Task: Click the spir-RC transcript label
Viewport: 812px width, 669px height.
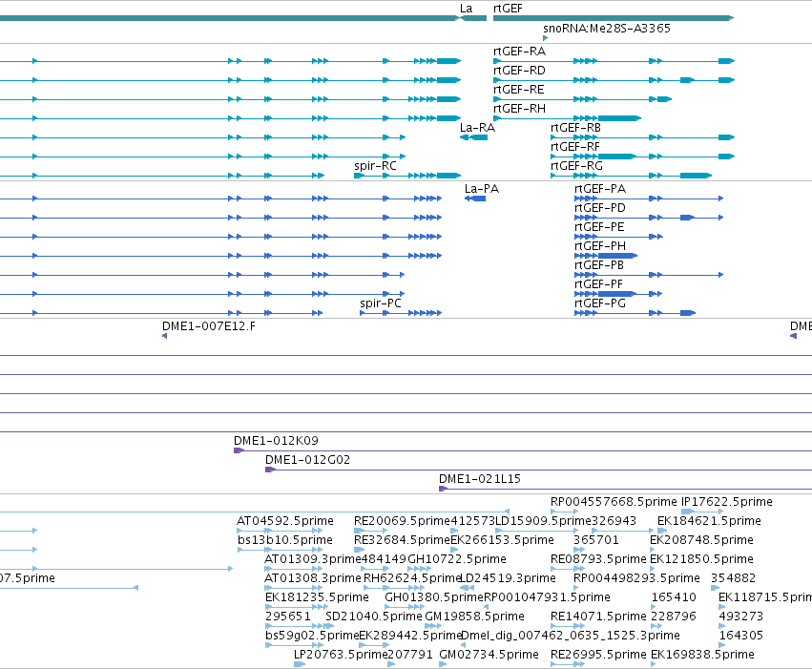Action: click(375, 166)
